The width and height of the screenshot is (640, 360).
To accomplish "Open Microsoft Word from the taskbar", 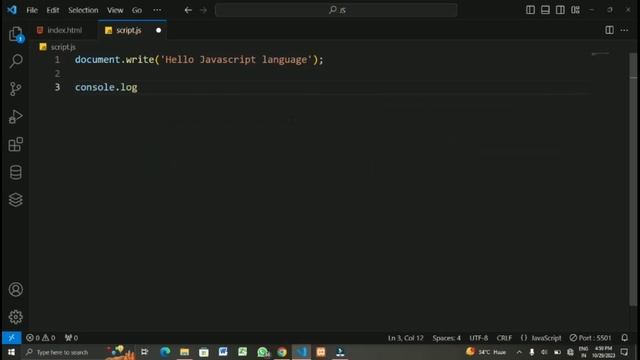I will coord(223,352).
